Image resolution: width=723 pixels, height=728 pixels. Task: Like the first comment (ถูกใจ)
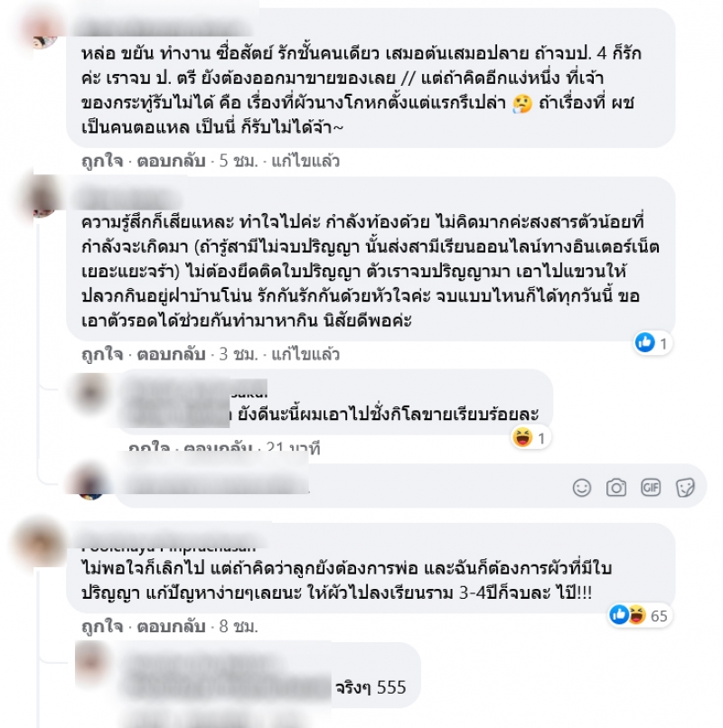[102, 161]
